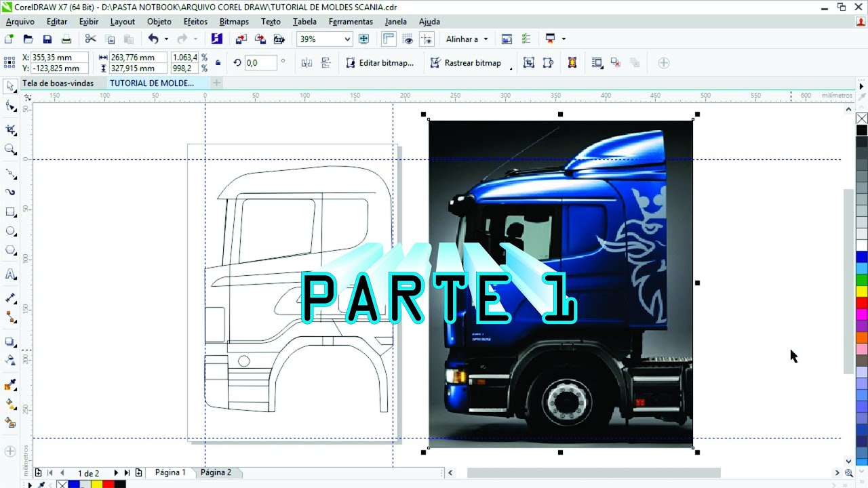The width and height of the screenshot is (868, 488).
Task: Open the Texto menu
Action: [x=271, y=22]
